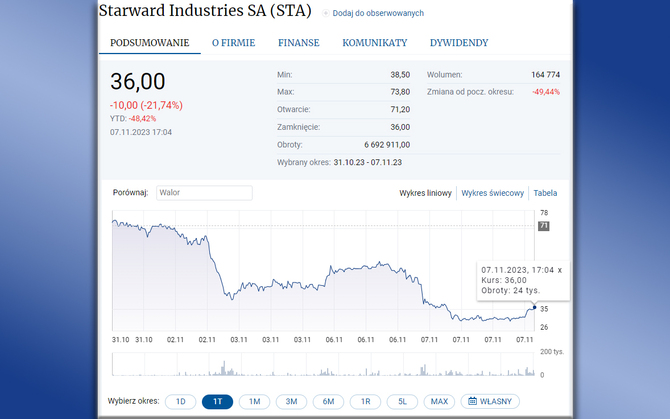Select the 1D period button
The height and width of the screenshot is (419, 670).
point(181,401)
